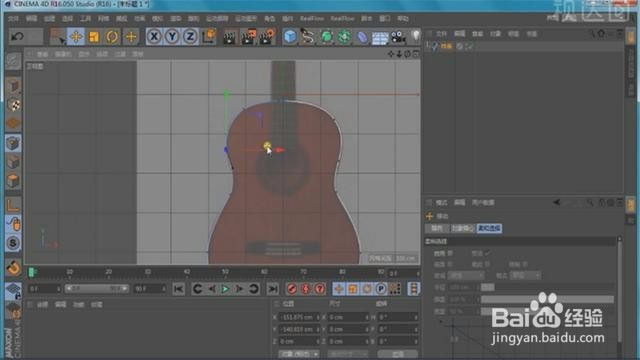The image size is (640, 360).
Task: Open Object Manager File menu
Action: 441,34
